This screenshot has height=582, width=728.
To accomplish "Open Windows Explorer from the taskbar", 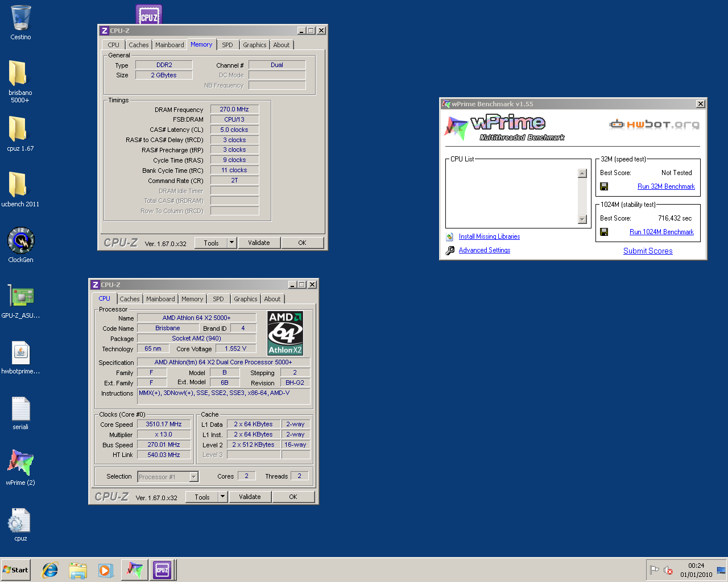I will click(78, 569).
